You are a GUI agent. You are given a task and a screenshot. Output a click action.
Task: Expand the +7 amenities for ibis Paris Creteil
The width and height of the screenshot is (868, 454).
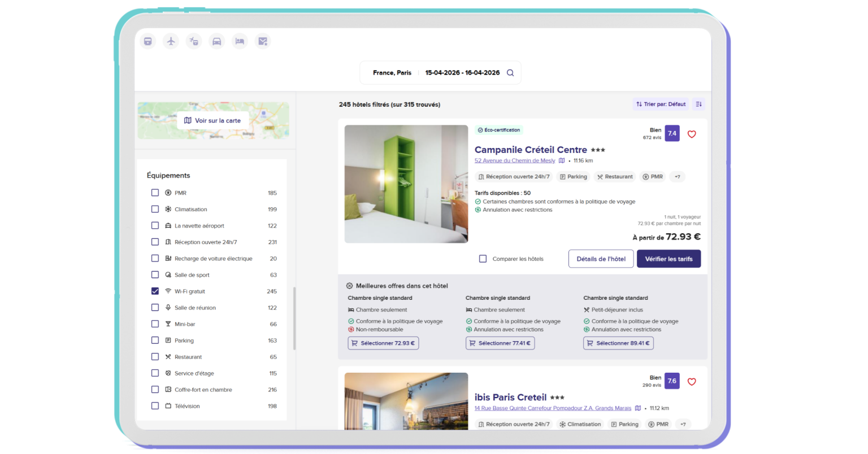[x=683, y=424]
